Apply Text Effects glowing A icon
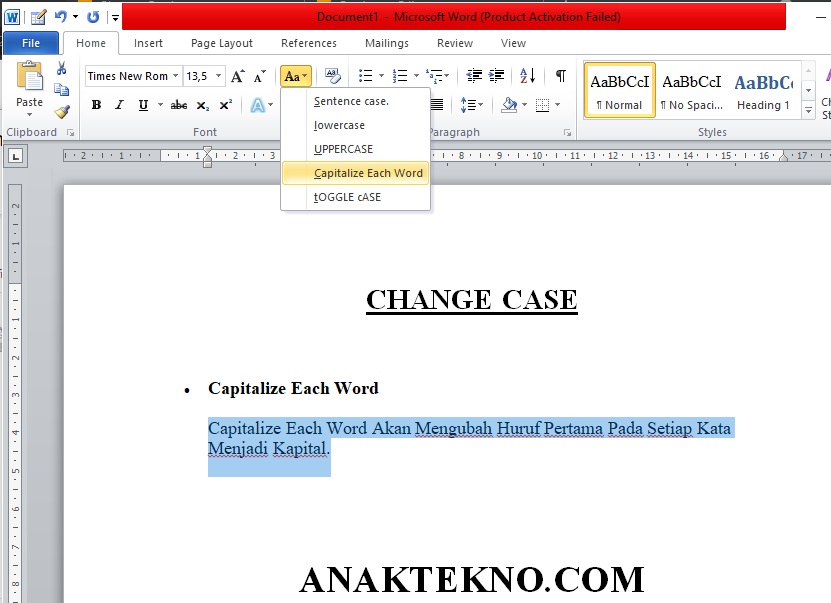 (x=258, y=105)
